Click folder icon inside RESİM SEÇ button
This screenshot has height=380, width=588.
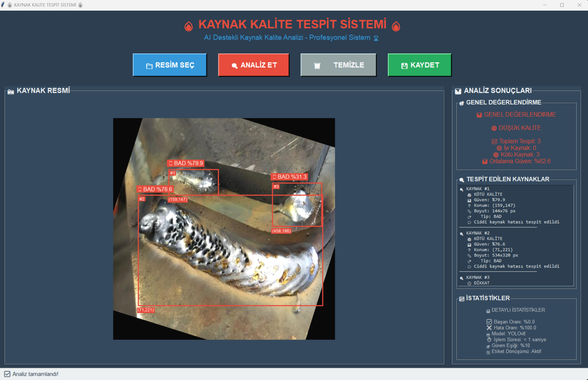149,66
